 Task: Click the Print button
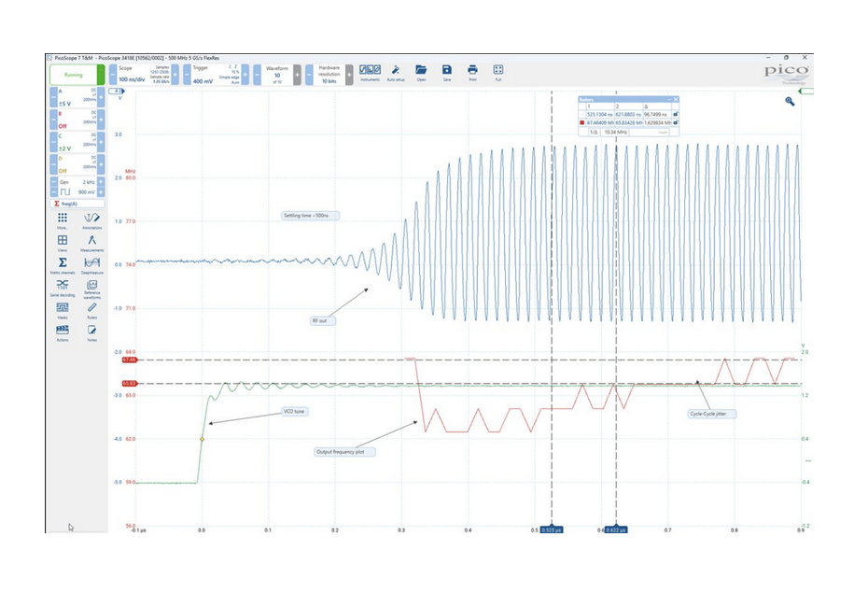pos(472,72)
